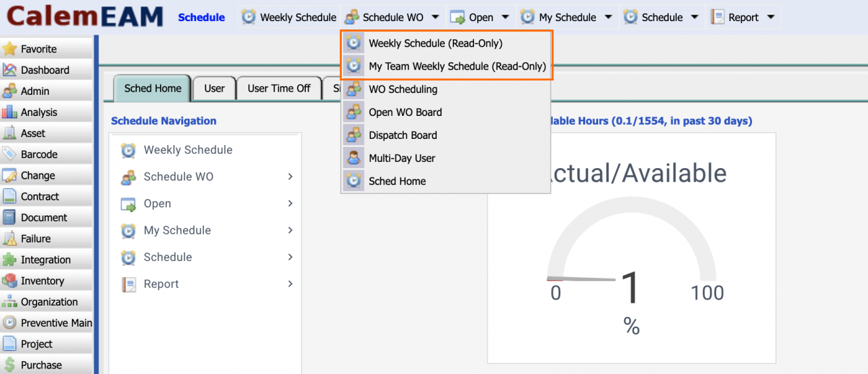Open the toolbar Open dropdown arrow
The width and height of the screenshot is (868, 374).
[x=505, y=18]
